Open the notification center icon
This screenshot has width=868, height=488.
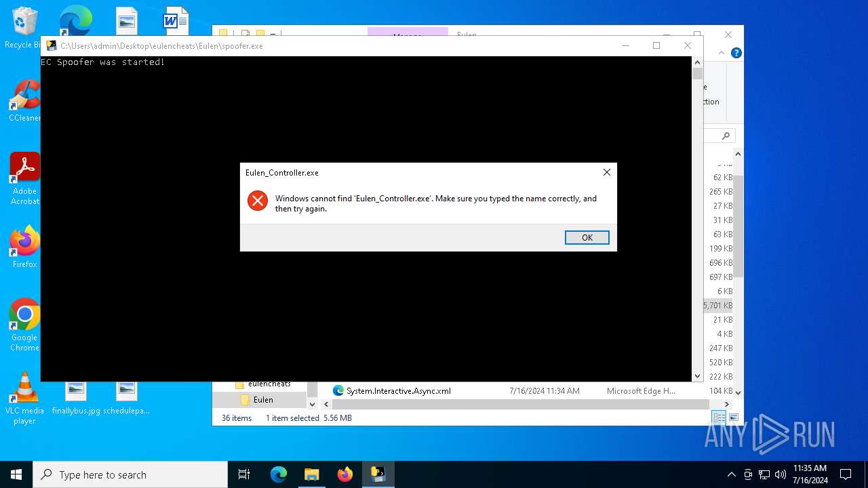pos(846,474)
